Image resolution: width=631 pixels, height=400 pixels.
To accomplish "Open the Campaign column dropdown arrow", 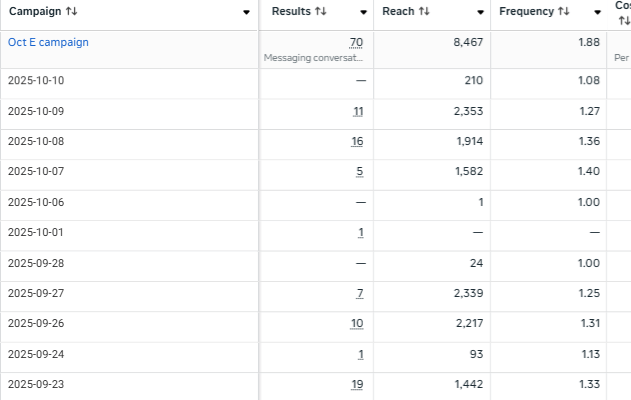I will click(247, 13).
